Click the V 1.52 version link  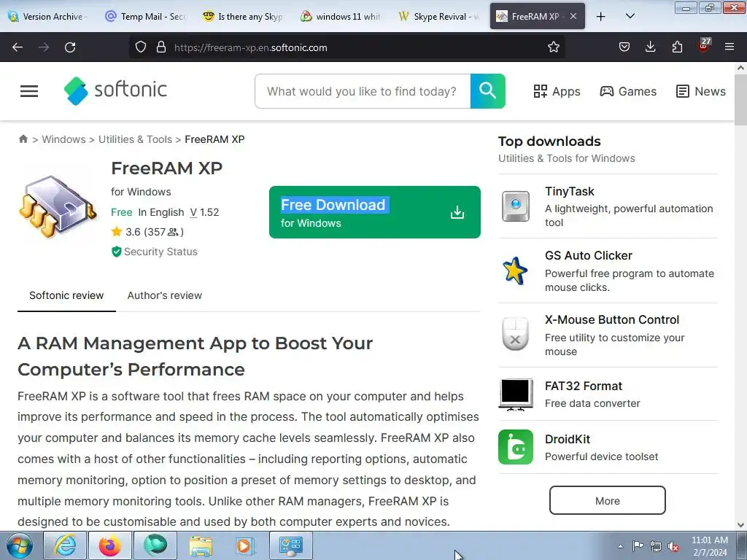[x=204, y=212]
